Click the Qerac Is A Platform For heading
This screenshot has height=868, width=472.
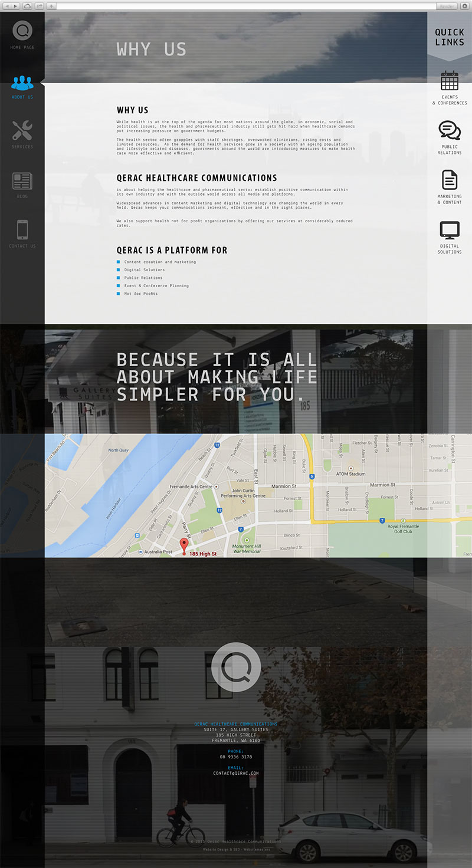point(172,250)
